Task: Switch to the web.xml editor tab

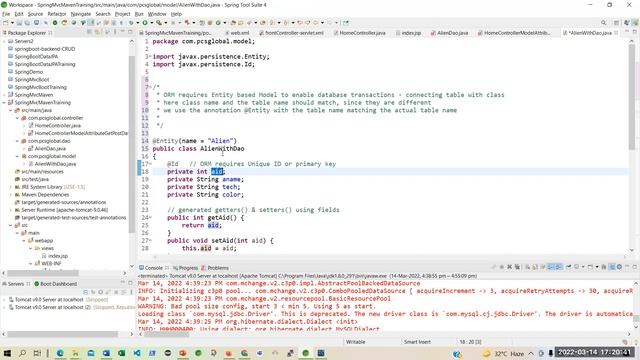Action: tap(237, 33)
